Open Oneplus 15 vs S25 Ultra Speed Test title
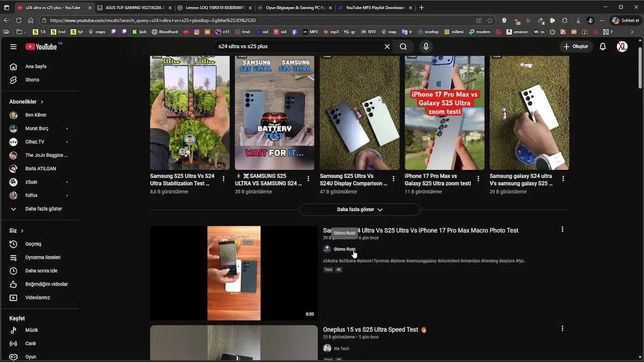 pyautogui.click(x=375, y=330)
